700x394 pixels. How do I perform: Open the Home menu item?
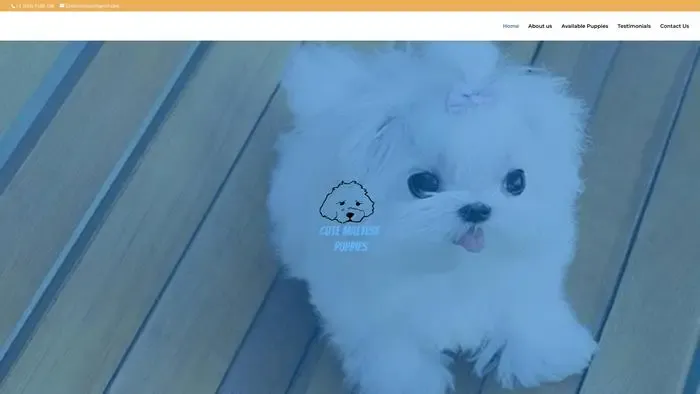(x=510, y=26)
